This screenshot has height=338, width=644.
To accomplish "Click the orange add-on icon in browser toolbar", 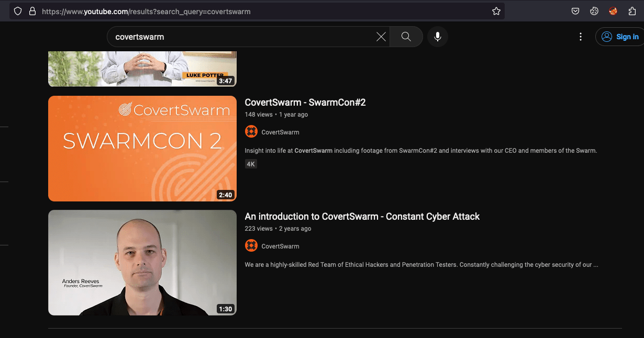I will [x=613, y=11].
